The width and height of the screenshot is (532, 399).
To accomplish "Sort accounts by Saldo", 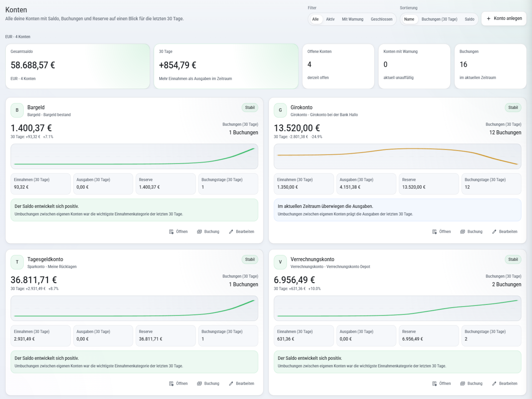I will coord(469,19).
